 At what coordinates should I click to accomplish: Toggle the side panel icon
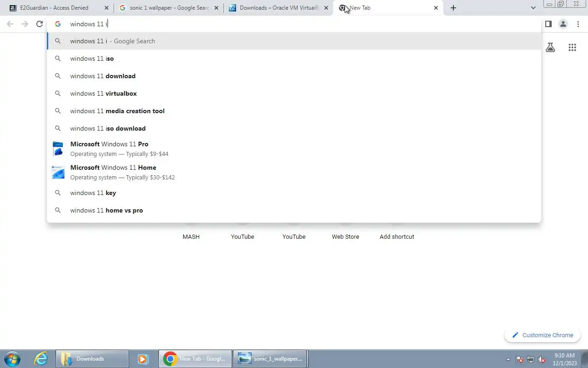(548, 24)
